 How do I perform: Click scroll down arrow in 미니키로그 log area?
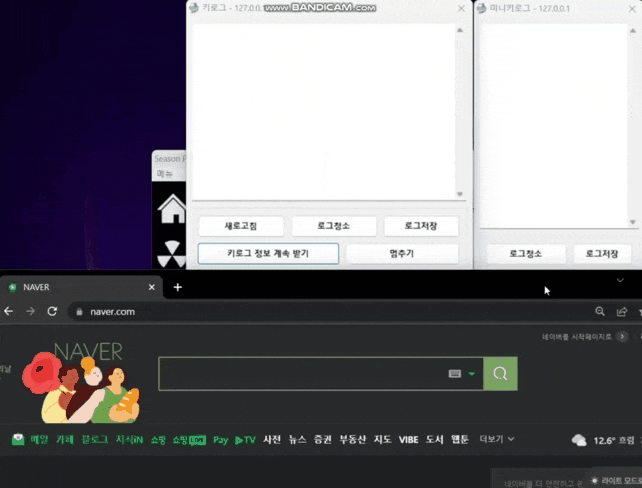click(633, 222)
